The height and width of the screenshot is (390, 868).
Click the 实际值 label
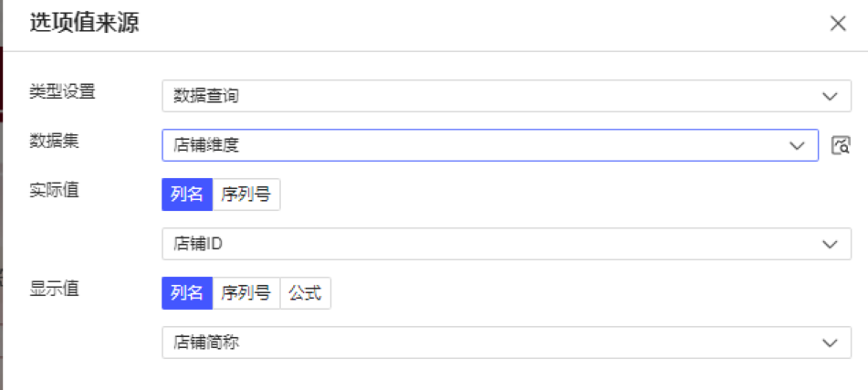pos(54,190)
